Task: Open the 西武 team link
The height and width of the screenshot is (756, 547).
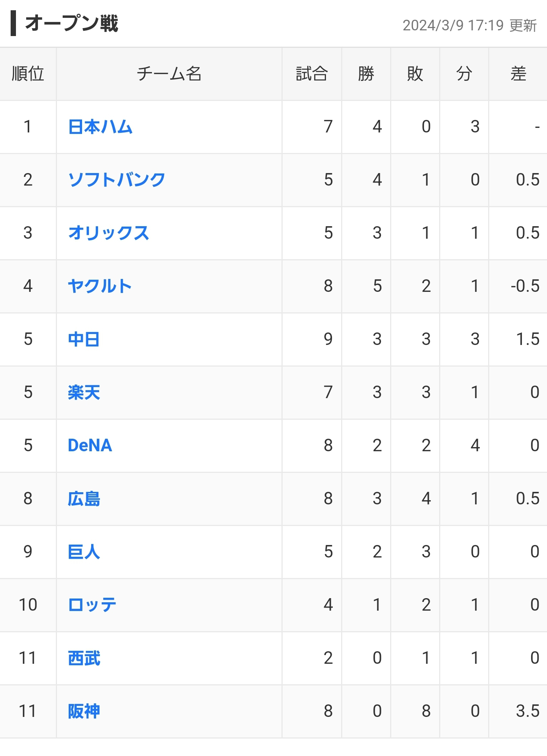Action: [x=84, y=658]
